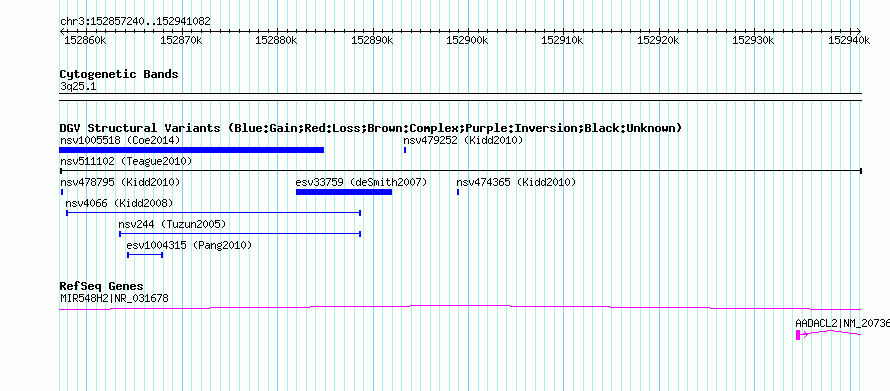Click the esv1004315 (Pang2010) variant span

click(145, 255)
